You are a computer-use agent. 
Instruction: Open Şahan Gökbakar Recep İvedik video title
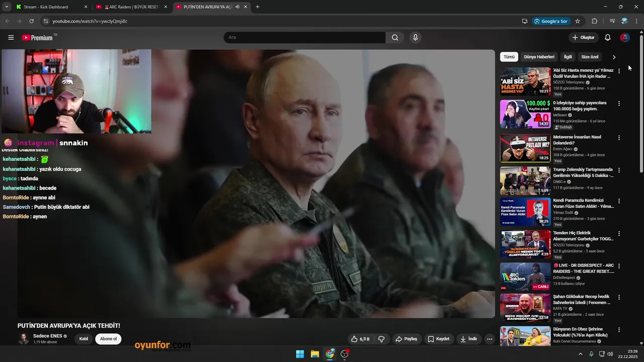click(582, 300)
